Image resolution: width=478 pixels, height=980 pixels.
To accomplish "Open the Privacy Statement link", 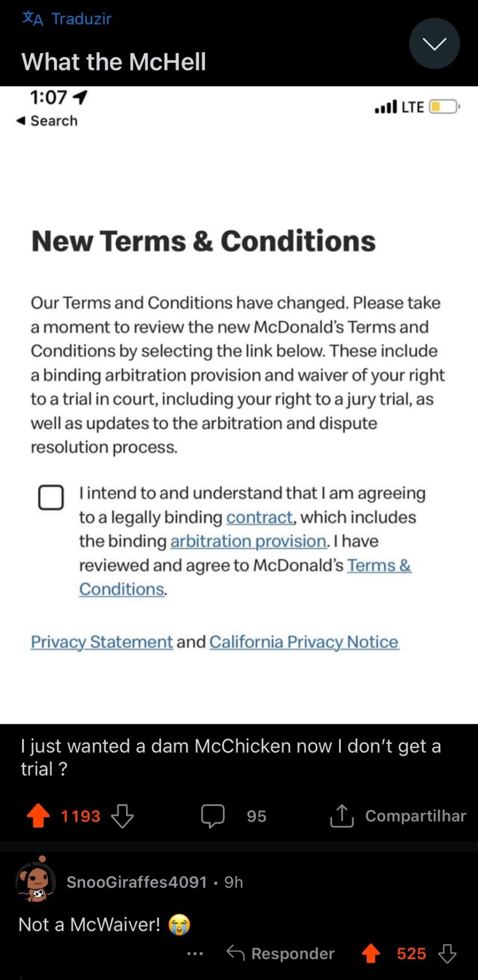I will coord(102,642).
